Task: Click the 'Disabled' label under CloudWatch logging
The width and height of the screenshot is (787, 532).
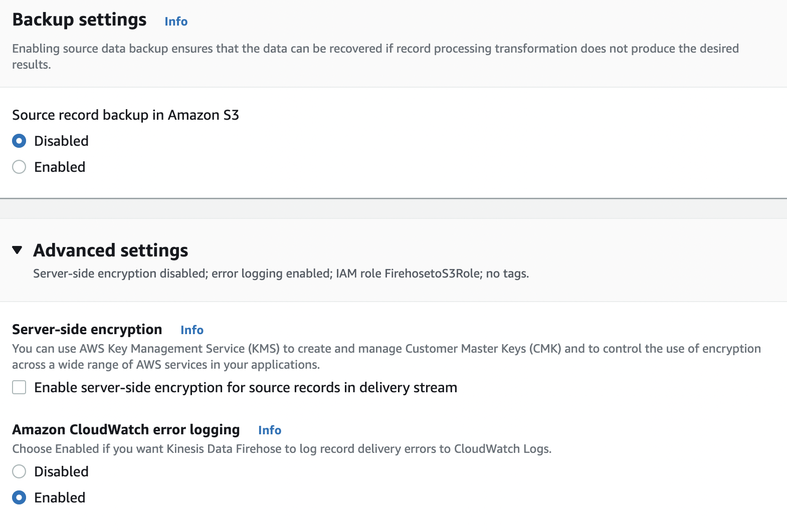Action: (61, 472)
